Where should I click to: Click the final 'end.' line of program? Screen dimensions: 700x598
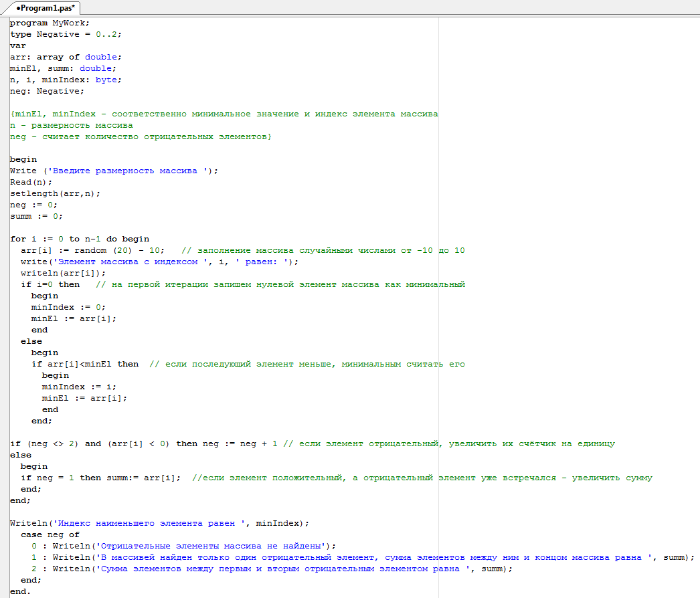tap(20, 591)
